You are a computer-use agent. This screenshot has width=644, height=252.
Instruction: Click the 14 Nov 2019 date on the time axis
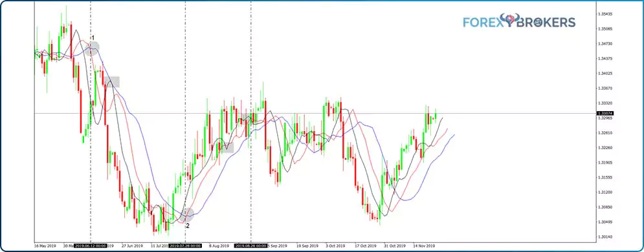pyautogui.click(x=423, y=246)
